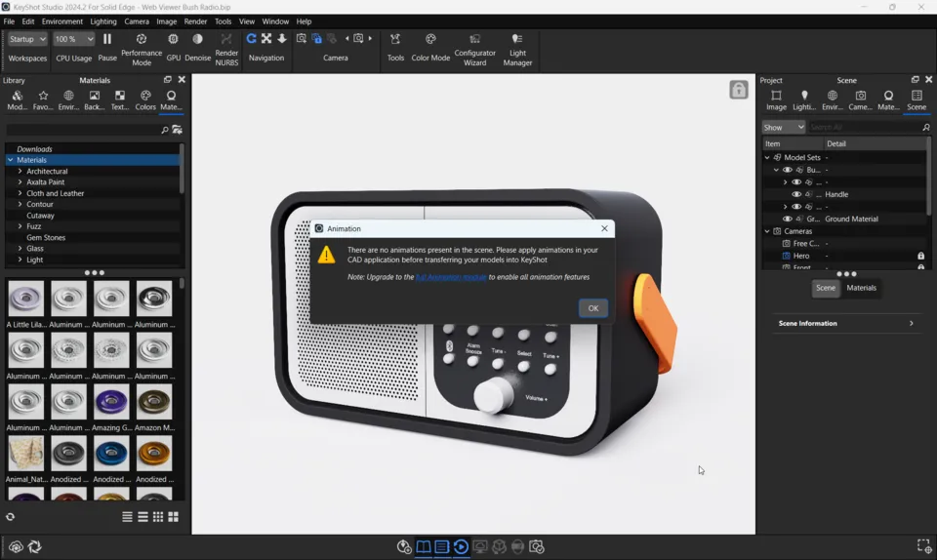Click the Cloud Library icon at bottom left
This screenshot has width=937, height=560.
coord(17,546)
